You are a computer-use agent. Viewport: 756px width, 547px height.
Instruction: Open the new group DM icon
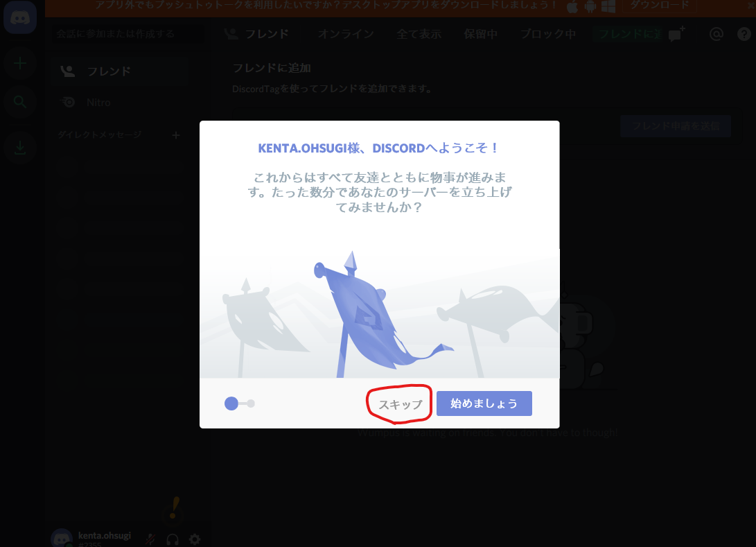(x=677, y=34)
